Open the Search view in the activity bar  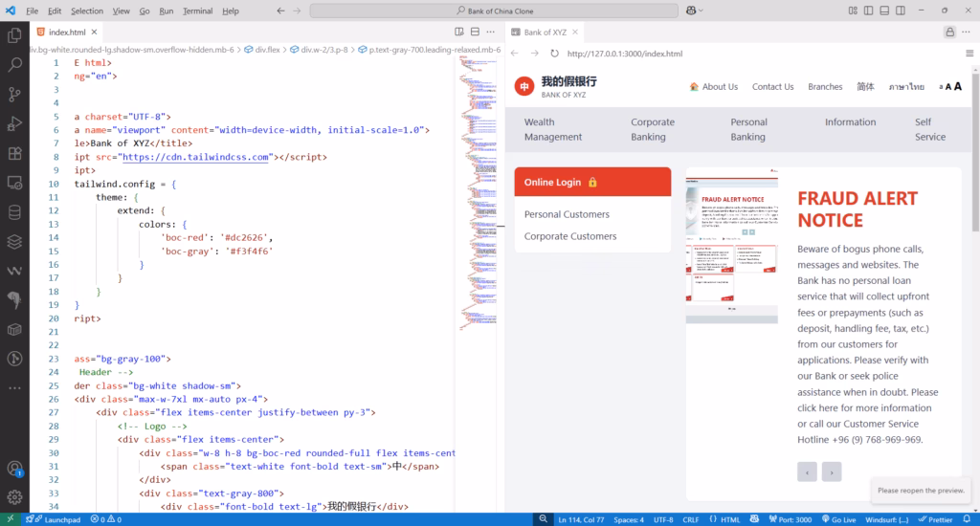pos(14,65)
